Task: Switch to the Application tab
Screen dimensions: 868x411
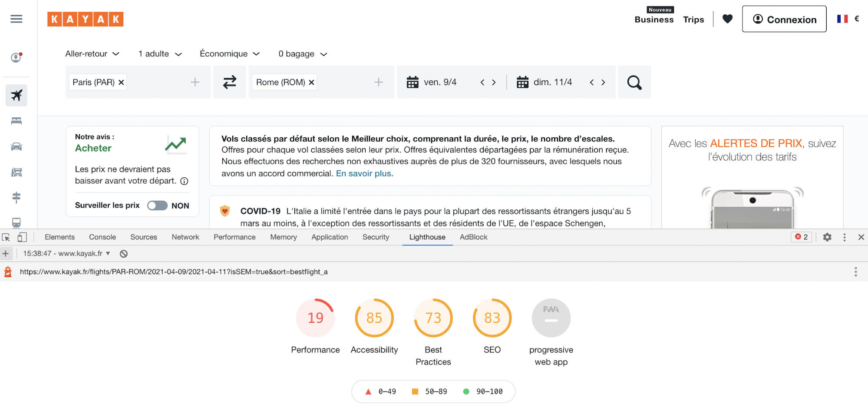Action: point(330,237)
